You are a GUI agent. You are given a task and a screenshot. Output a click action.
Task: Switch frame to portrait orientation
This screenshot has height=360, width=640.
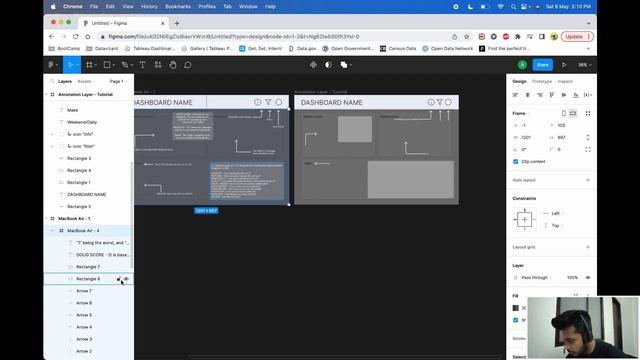[x=564, y=113]
